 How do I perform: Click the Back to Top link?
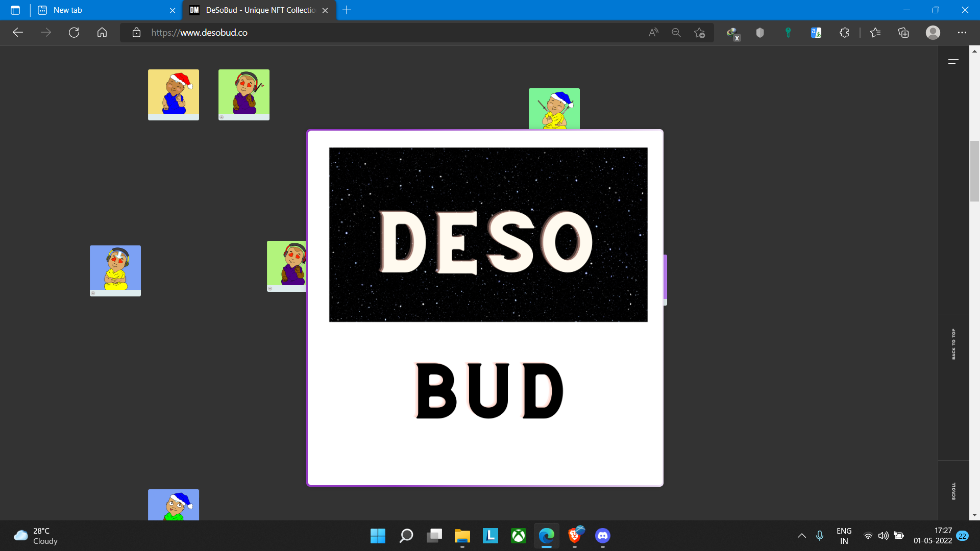click(x=953, y=344)
